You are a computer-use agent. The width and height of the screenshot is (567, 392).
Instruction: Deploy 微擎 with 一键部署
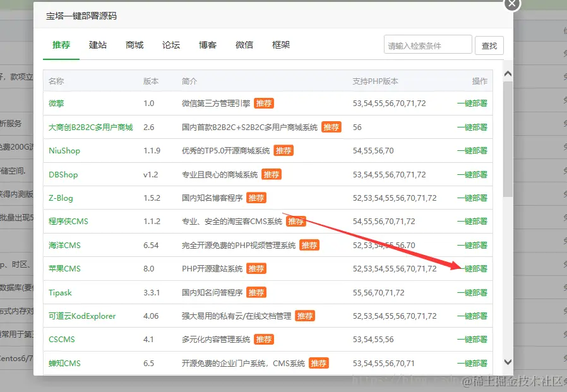[x=472, y=104]
